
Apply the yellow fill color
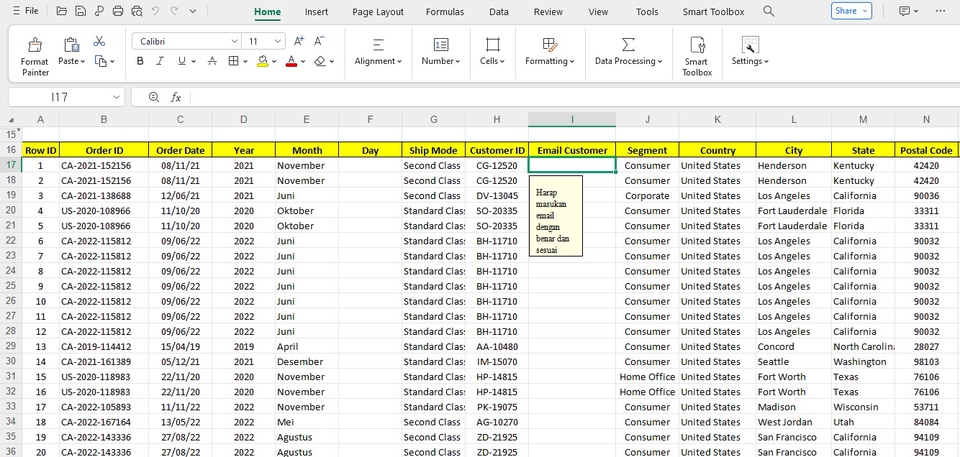point(263,61)
